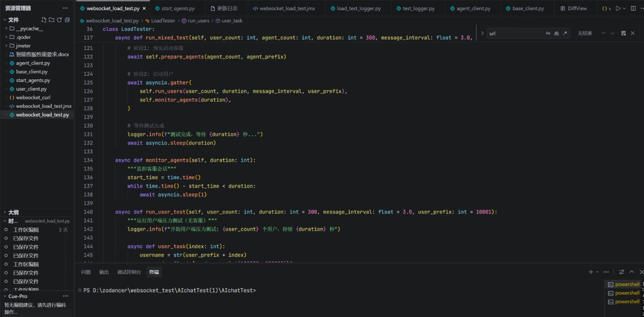
Task: Open start_agents.py in the explorer
Action: point(37,80)
